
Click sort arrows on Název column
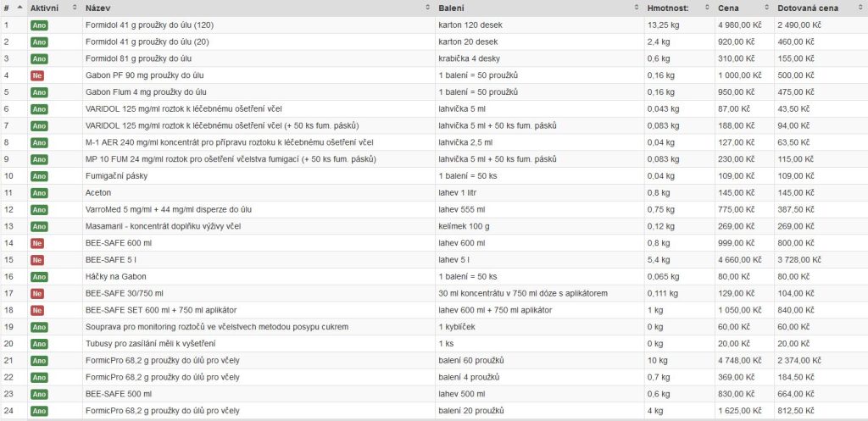(427, 8)
